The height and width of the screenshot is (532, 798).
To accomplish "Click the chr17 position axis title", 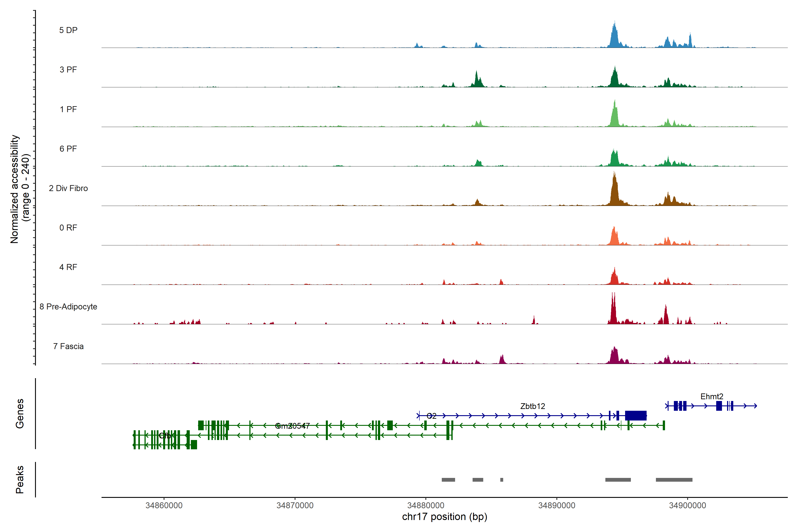I will click(x=444, y=517).
